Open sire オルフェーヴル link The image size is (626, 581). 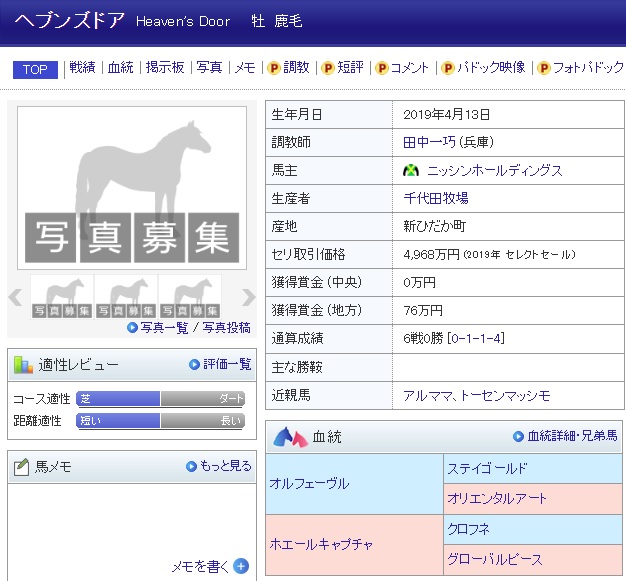[x=309, y=484]
